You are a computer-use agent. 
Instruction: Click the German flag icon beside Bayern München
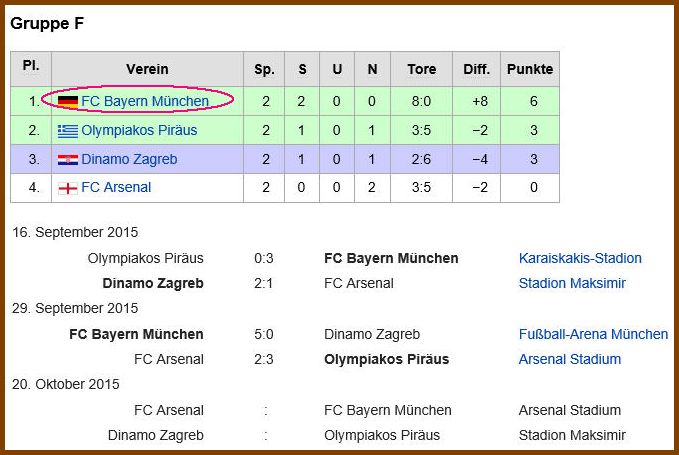(x=68, y=102)
